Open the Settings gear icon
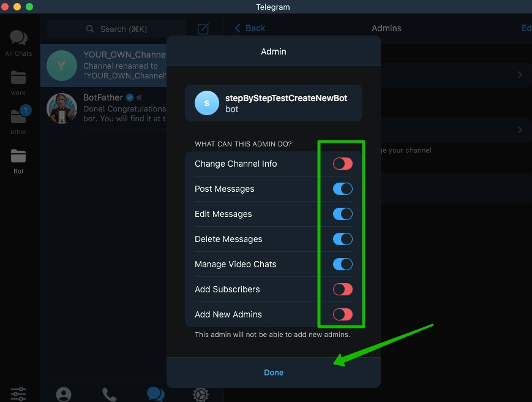This screenshot has width=532, height=402. 201,395
